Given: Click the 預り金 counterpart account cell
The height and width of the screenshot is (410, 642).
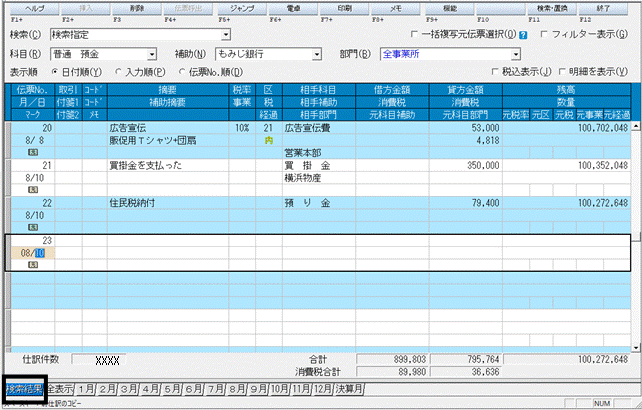Looking at the screenshot, I should pyautogui.click(x=319, y=203).
